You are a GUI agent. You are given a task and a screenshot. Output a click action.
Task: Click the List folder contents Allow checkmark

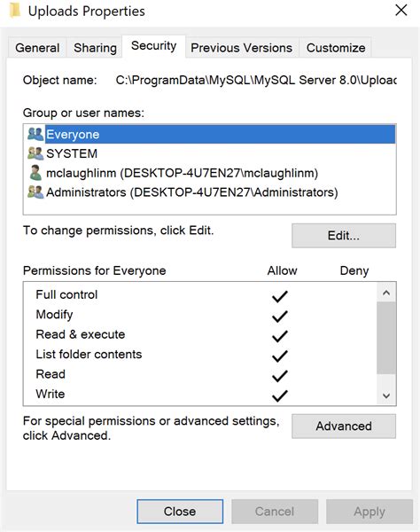pyautogui.click(x=280, y=356)
